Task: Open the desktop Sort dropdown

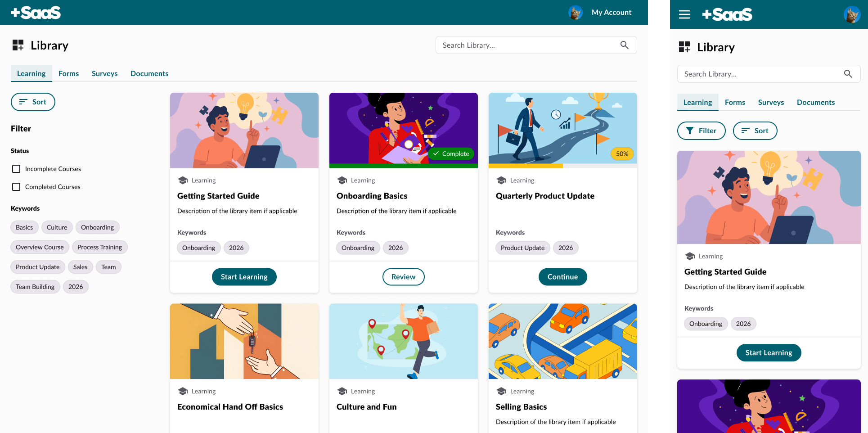Action: (x=33, y=102)
